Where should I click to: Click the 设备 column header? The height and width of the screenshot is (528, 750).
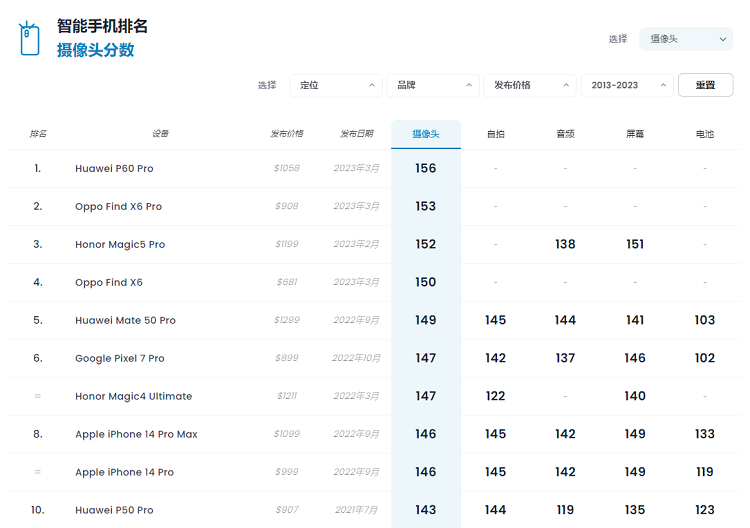[160, 134]
